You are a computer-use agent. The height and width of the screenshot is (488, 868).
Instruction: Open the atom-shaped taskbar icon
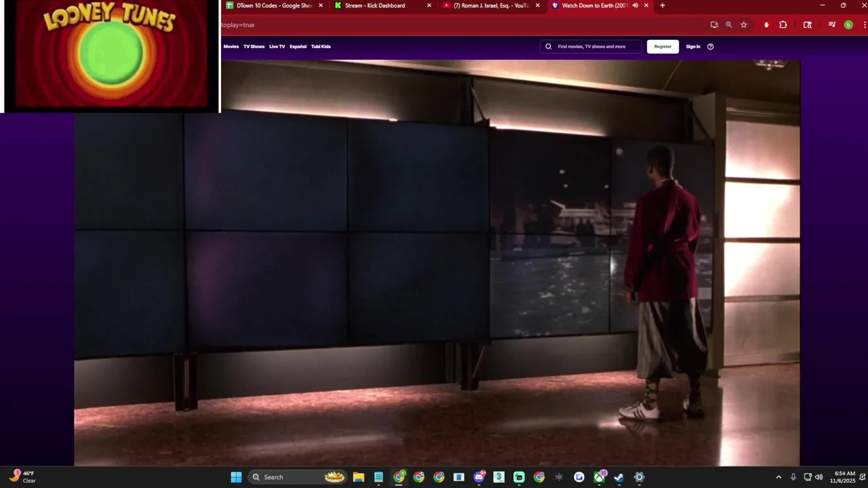(559, 477)
